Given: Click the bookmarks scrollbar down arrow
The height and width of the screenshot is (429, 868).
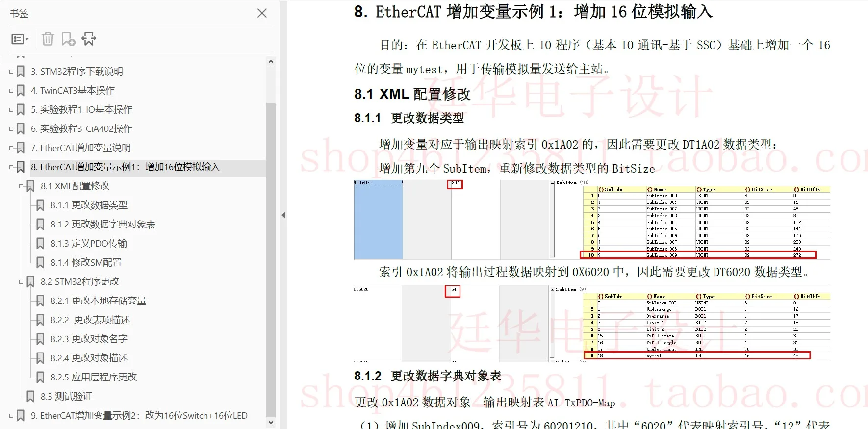Looking at the screenshot, I should click(271, 422).
